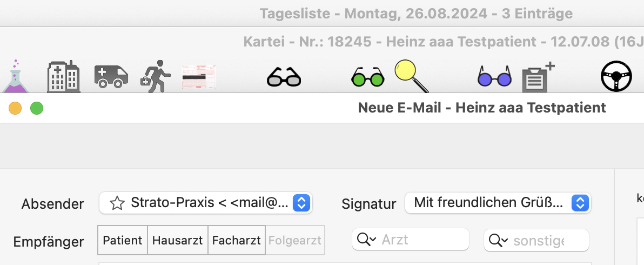This screenshot has height=265, width=644.
Task: Click the blue-lensed glasses icon
Action: click(494, 76)
